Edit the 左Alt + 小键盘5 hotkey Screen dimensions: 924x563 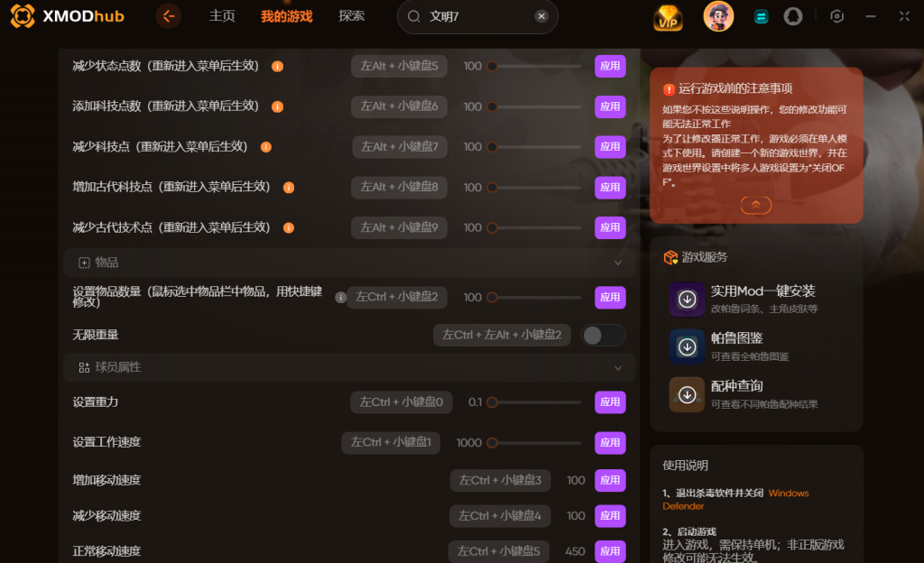pos(399,66)
